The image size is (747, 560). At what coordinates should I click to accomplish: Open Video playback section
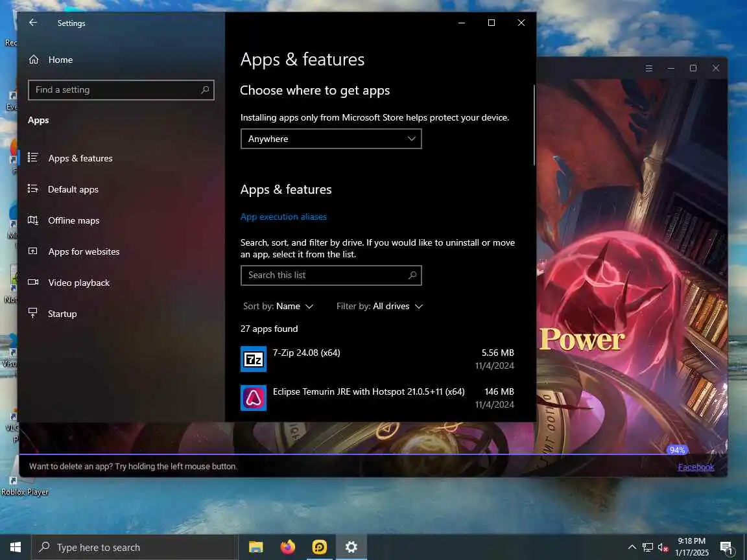coord(78,283)
